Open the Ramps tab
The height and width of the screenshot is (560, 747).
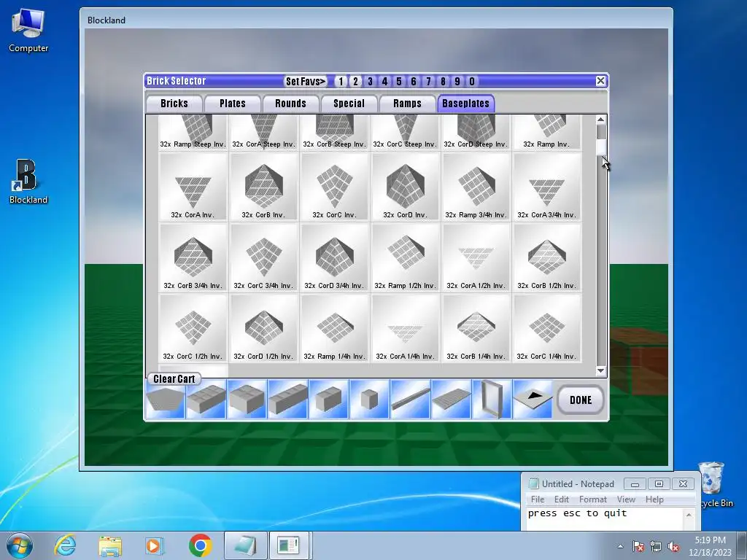click(407, 104)
